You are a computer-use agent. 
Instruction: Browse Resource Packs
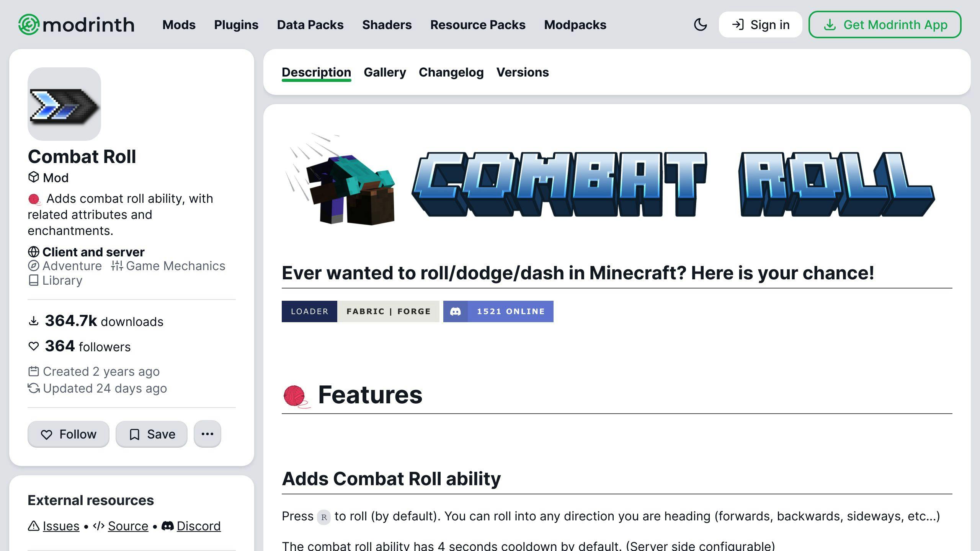coord(478,25)
